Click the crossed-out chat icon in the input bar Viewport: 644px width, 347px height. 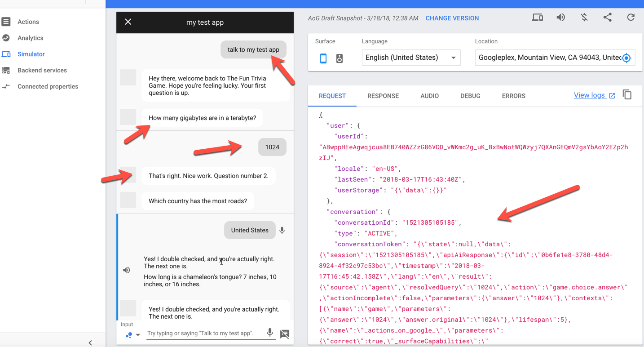[285, 334]
